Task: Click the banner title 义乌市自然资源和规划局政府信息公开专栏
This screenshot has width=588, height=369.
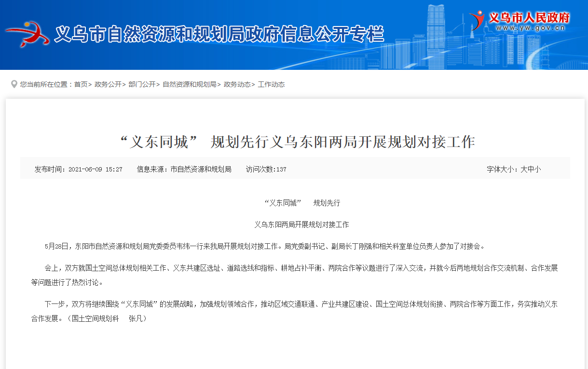Action: (219, 35)
